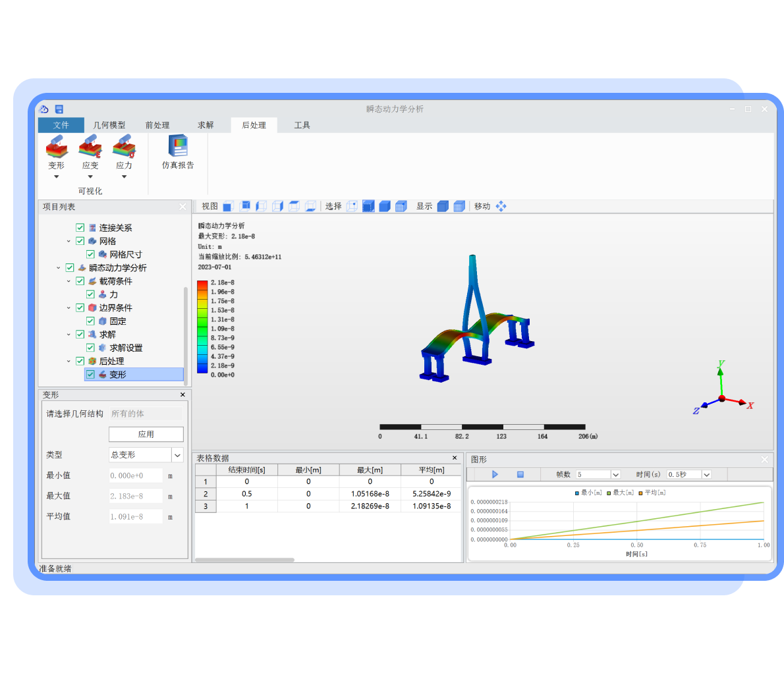
Task: Click the 平均值 value field
Action: (x=136, y=517)
